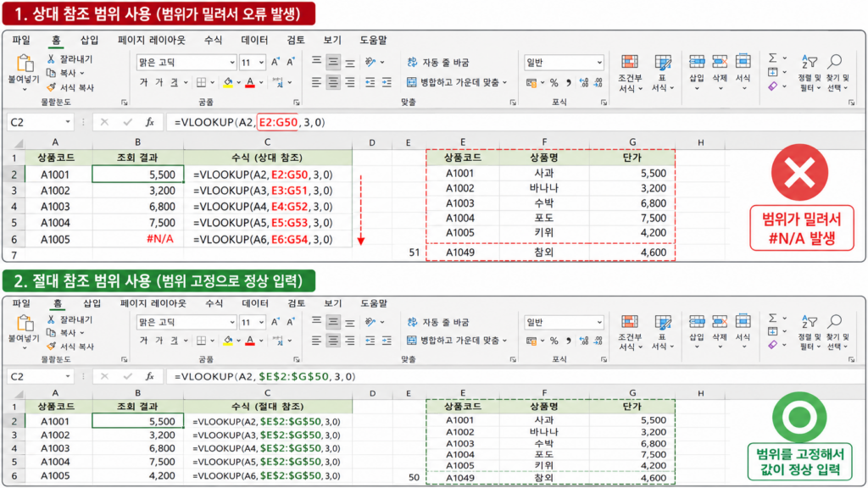Open 도움말 tab in example 2 window
The image size is (868, 488).
point(374,303)
